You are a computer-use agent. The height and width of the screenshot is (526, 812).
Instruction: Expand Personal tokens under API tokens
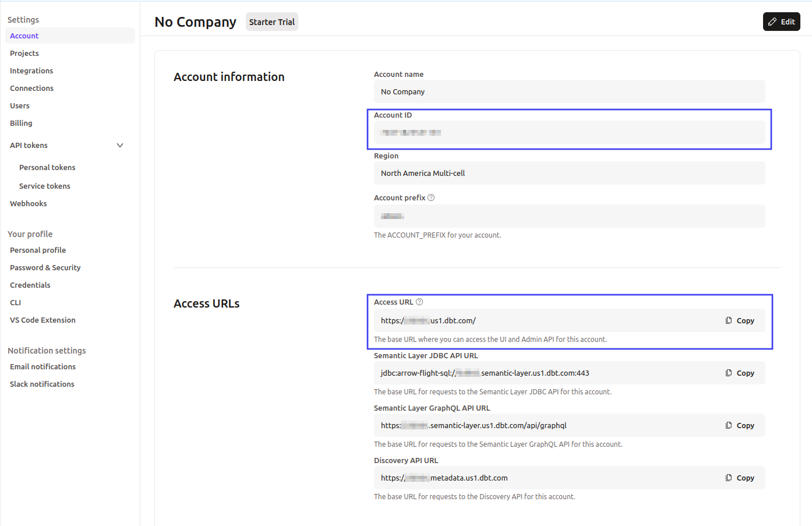click(x=47, y=167)
